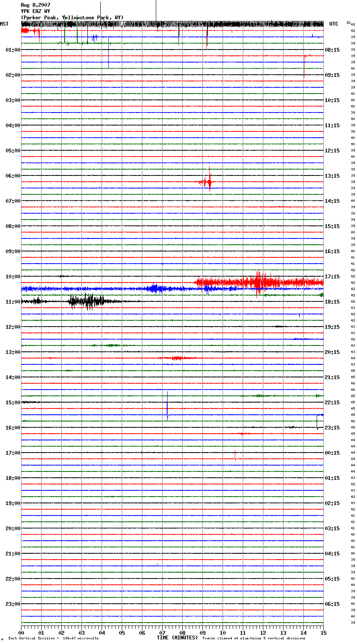Click the tall red spike below the 01:00 trace

pyautogui.click(x=304, y=66)
